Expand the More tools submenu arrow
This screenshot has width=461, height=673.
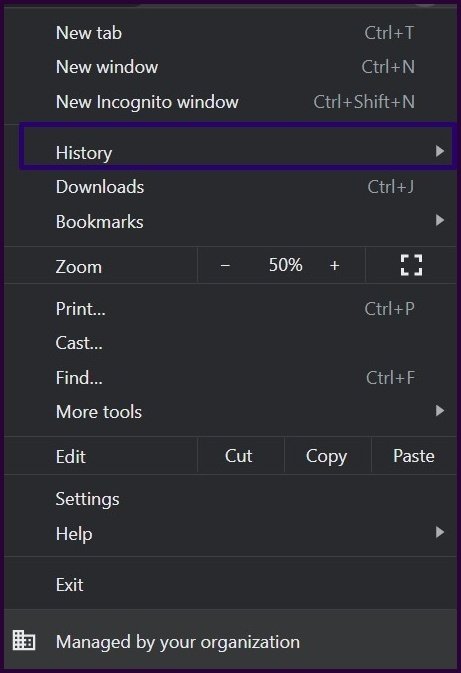pos(440,411)
